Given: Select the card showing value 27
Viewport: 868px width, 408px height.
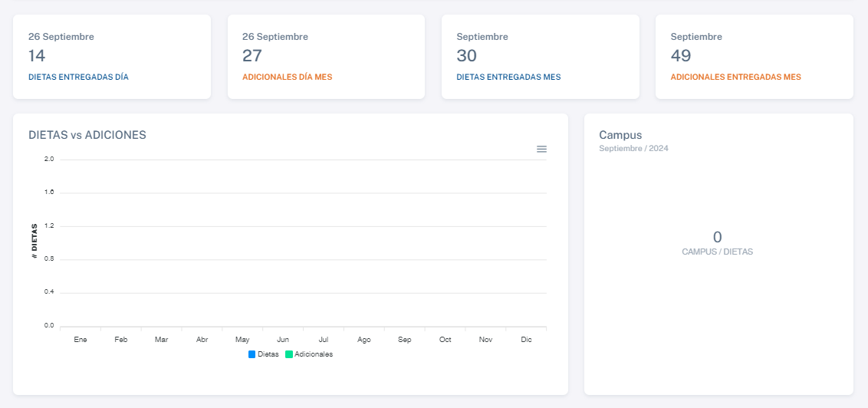Looking at the screenshot, I should pyautogui.click(x=326, y=56).
